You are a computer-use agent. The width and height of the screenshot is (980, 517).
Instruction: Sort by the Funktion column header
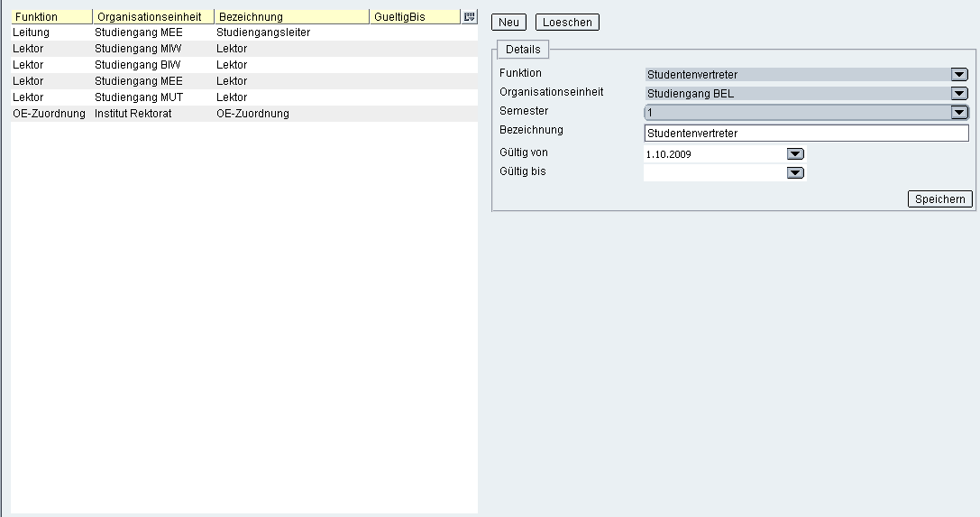coord(51,17)
